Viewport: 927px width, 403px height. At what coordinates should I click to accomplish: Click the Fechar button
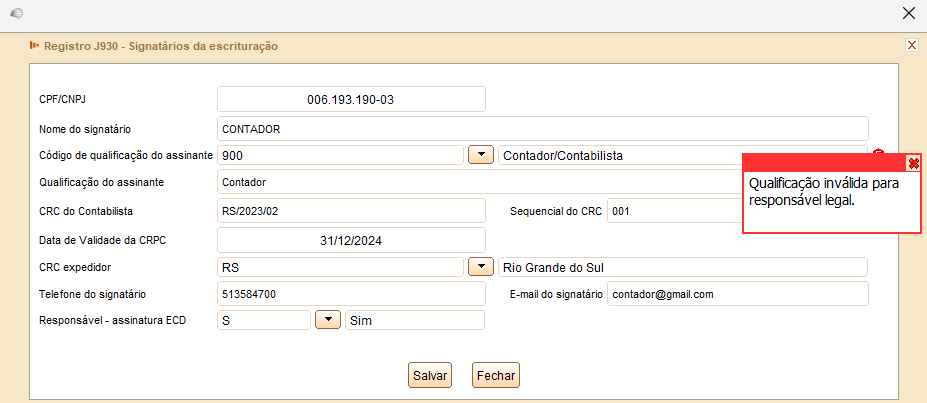click(x=496, y=375)
